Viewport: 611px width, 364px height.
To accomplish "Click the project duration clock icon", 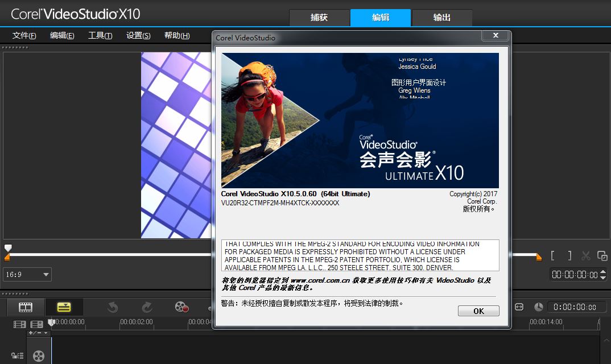I will 539,307.
